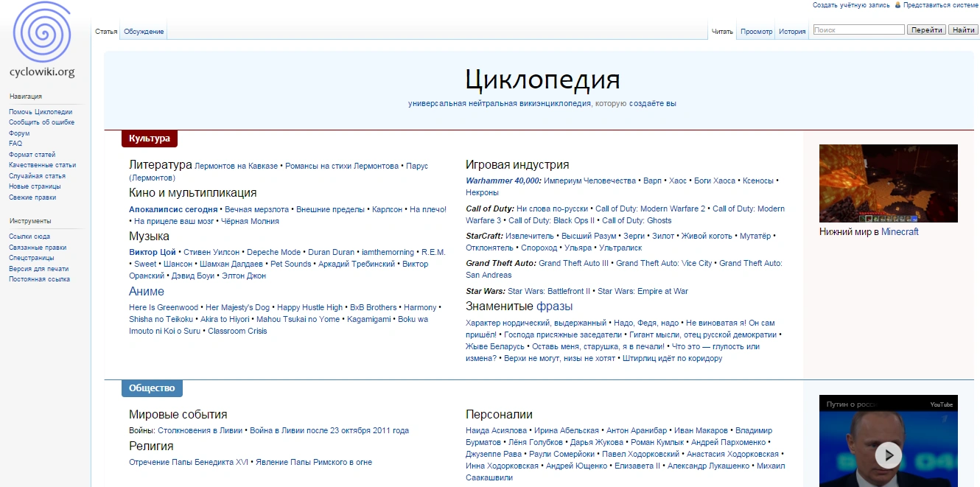The height and width of the screenshot is (487, 980).
Task: Click the Перейти button
Action: [926, 30]
